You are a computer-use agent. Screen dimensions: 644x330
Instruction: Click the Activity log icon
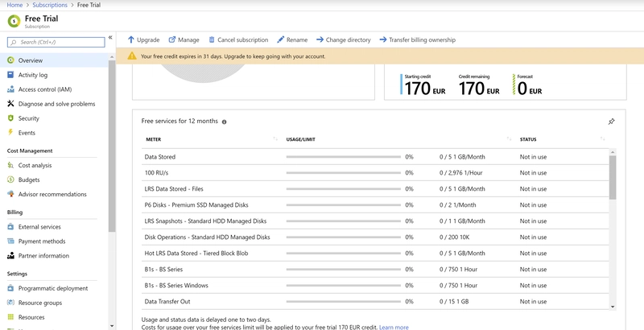(x=10, y=75)
